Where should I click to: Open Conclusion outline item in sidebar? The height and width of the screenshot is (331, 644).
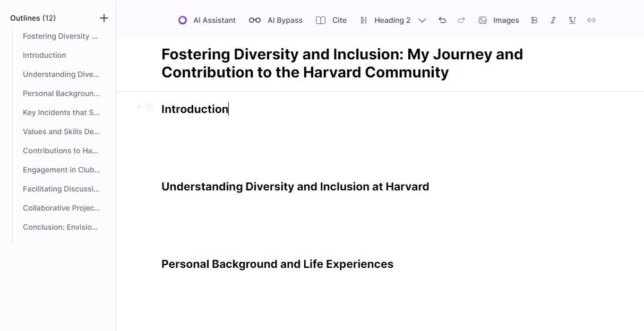[61, 227]
